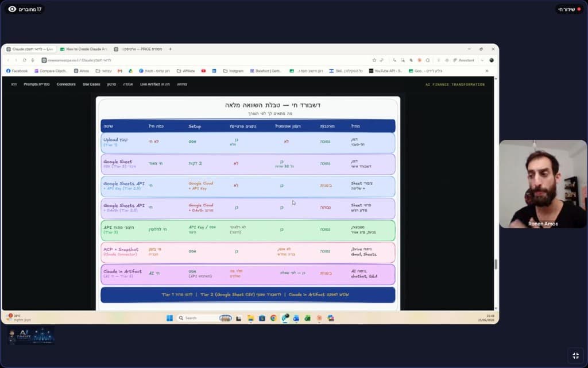Click the AI FINANCE TRANSFORMATION site title
Screen dimensions: 588x368
[455, 85]
